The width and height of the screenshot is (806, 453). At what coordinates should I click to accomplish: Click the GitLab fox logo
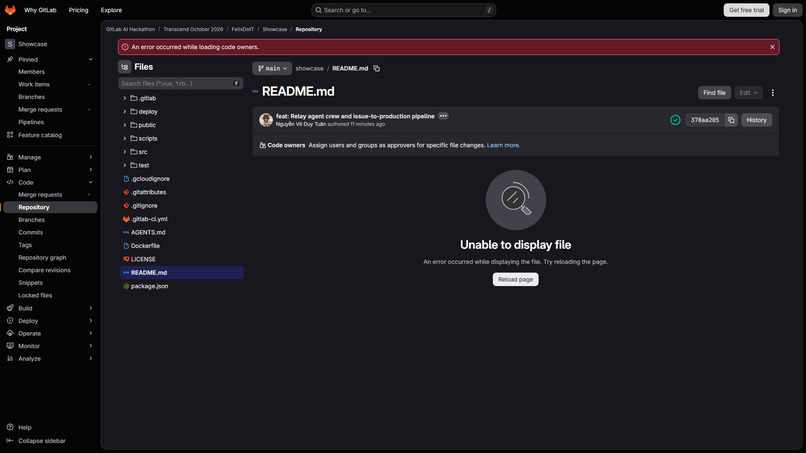point(10,10)
